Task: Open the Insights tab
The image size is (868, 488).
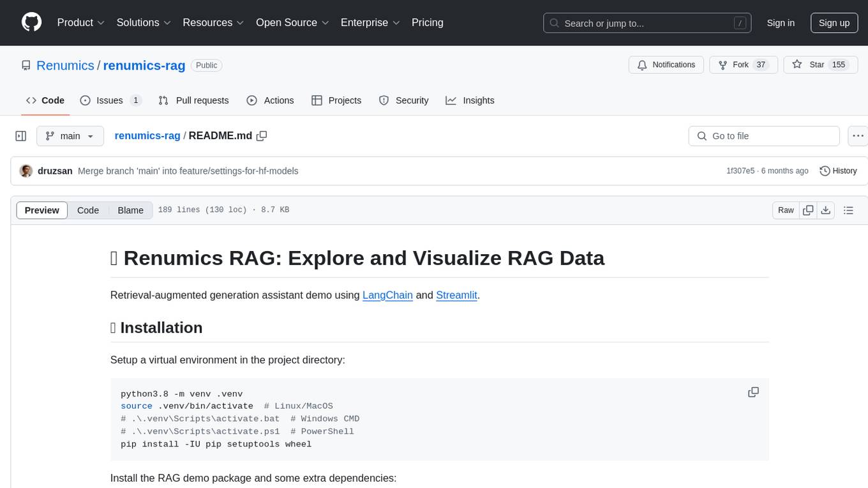Action: coord(470,100)
